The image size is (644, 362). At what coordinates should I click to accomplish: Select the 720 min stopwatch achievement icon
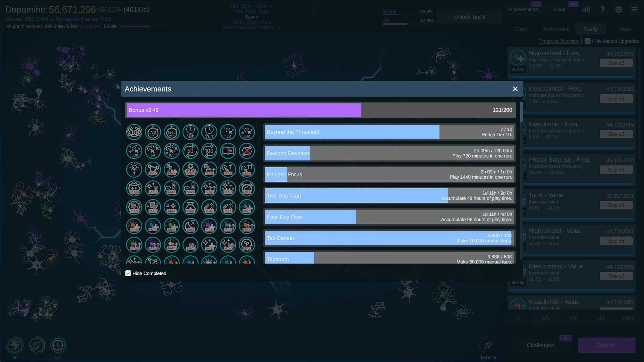[153, 132]
